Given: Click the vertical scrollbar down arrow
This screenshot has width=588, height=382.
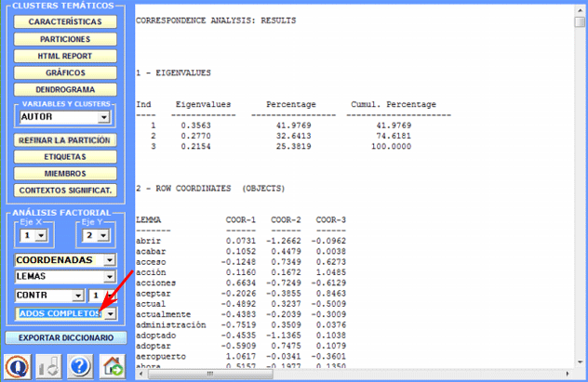Looking at the screenshot, I should point(580,362).
